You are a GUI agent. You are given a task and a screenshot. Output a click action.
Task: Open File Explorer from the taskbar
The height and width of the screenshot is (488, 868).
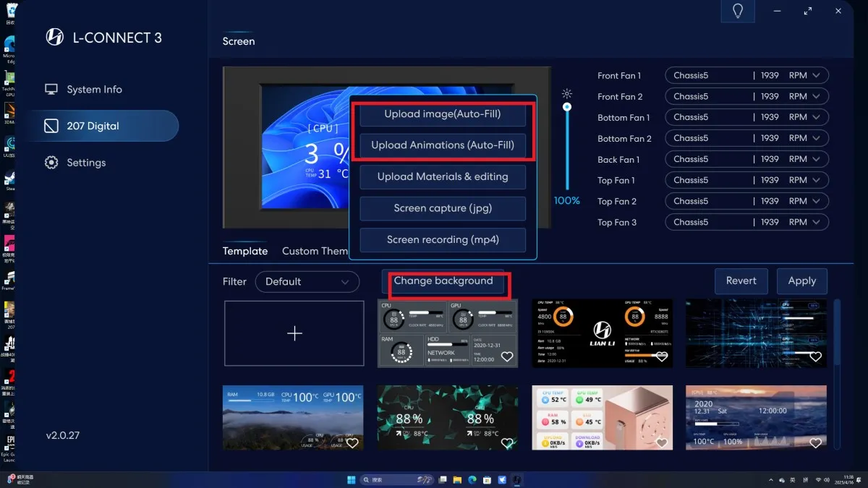[x=457, y=479]
